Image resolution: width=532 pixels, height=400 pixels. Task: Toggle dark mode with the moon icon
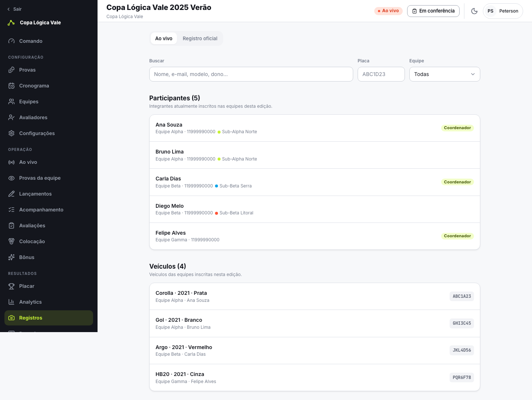click(x=474, y=11)
